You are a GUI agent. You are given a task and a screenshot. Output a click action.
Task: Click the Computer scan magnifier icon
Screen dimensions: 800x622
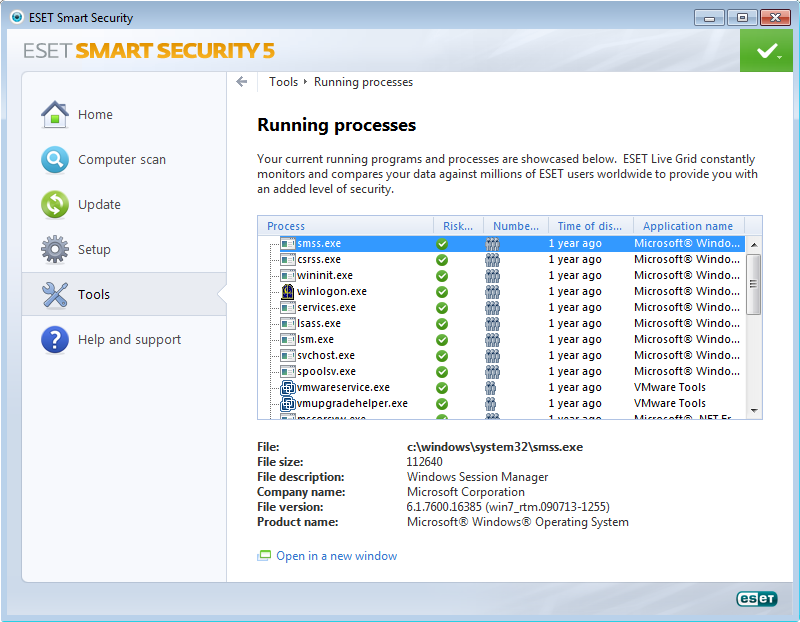coord(55,160)
